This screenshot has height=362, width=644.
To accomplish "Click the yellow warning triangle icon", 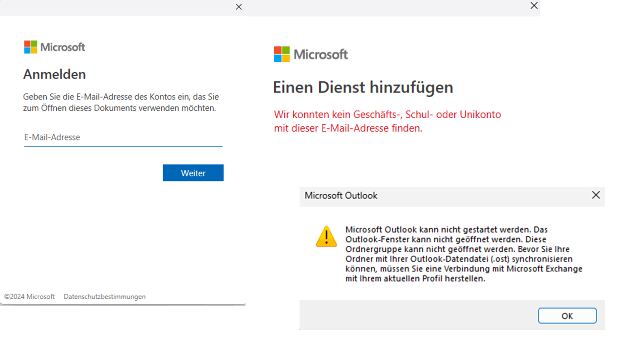I will click(326, 237).
